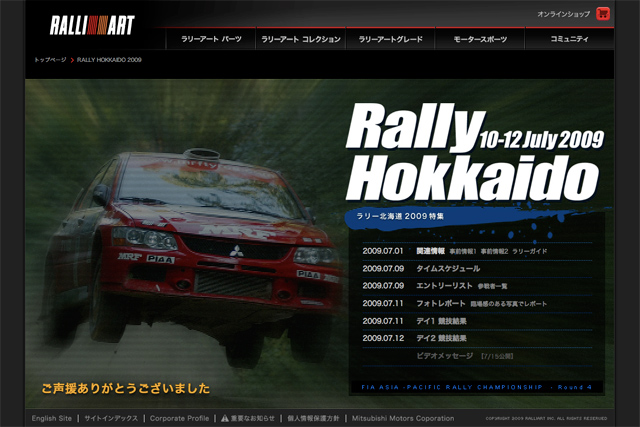Click the 2009.07.12 date text
Image resolution: width=640 pixels, height=427 pixels.
point(383,338)
